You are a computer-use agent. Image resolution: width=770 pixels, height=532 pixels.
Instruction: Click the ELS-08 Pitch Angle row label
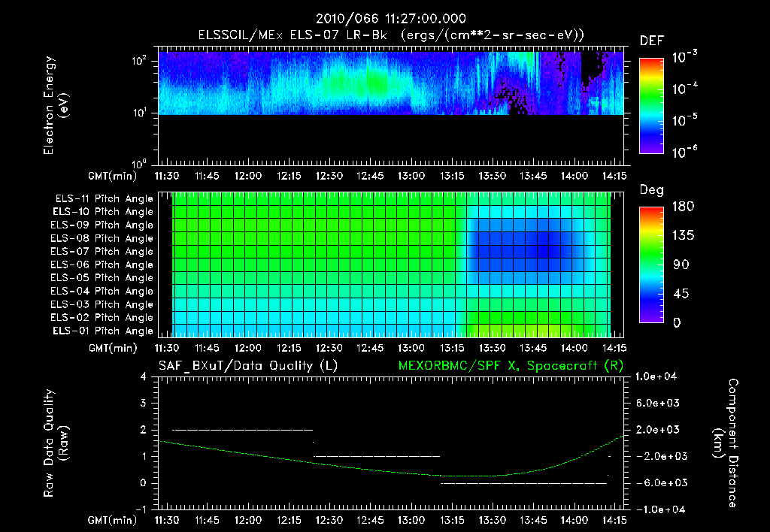pyautogui.click(x=102, y=238)
